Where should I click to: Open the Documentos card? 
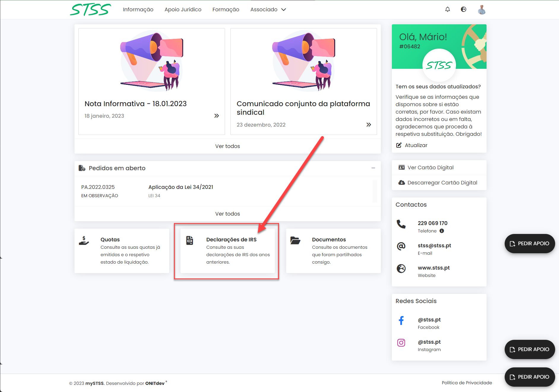[333, 251]
